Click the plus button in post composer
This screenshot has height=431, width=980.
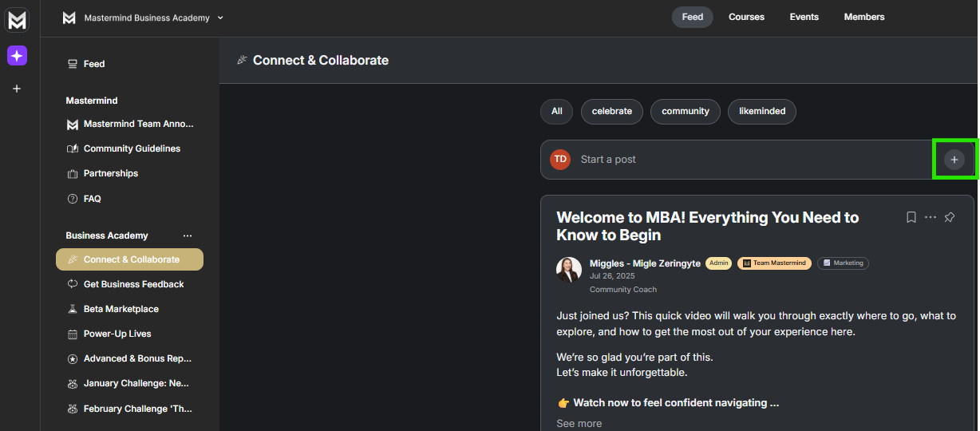954,160
